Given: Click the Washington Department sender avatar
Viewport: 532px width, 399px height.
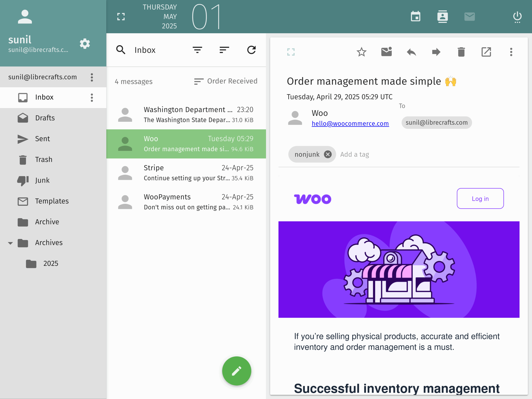Looking at the screenshot, I should [125, 115].
